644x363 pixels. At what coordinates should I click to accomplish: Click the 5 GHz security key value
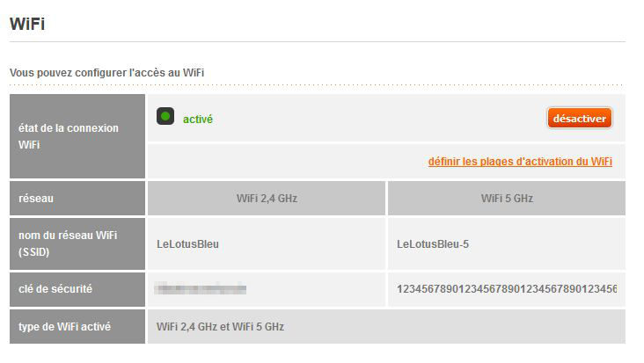(507, 289)
